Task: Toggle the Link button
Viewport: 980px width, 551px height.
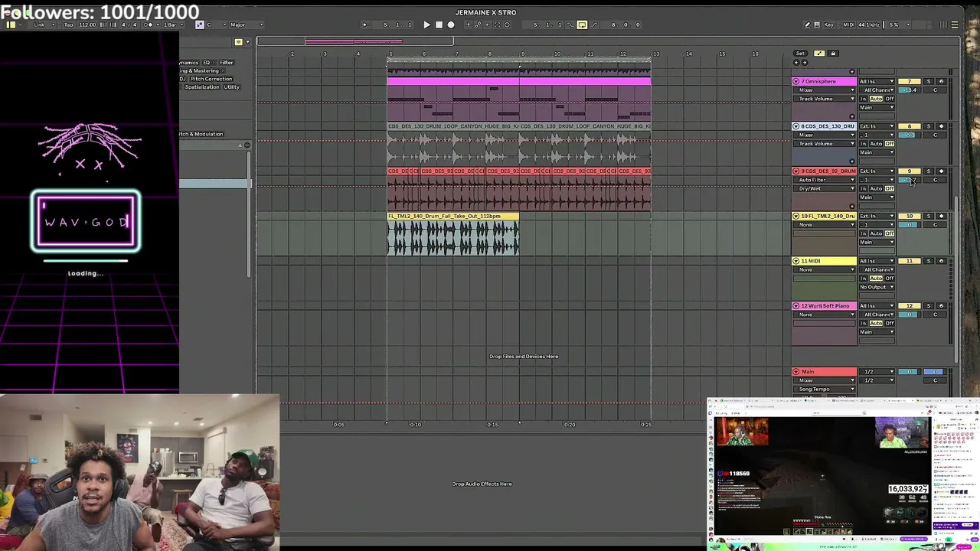Action: 39,24
